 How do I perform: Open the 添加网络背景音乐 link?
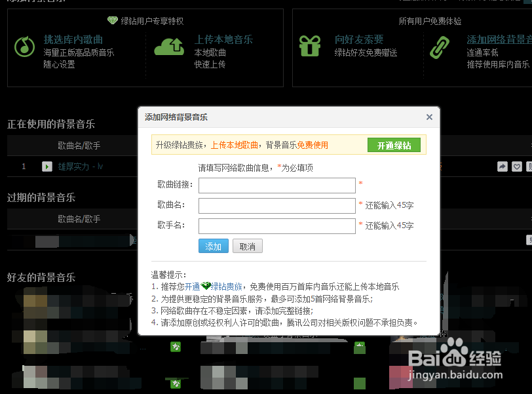point(499,40)
